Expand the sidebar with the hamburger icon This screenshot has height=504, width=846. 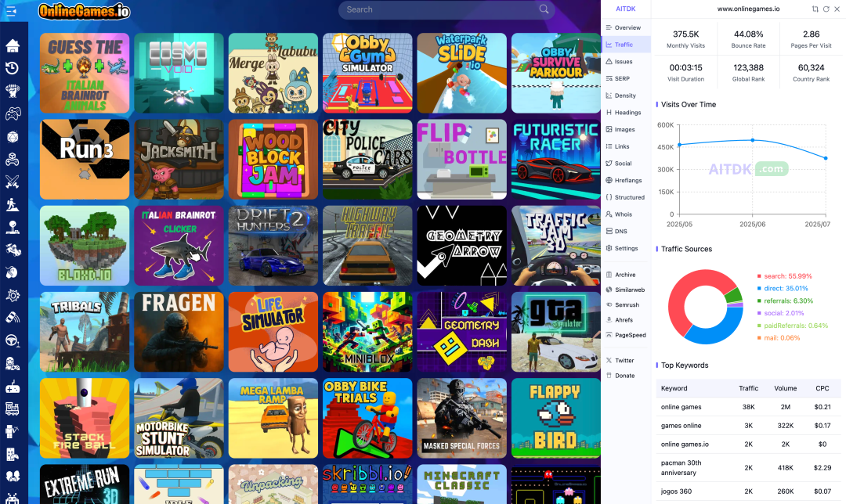pos(11,10)
